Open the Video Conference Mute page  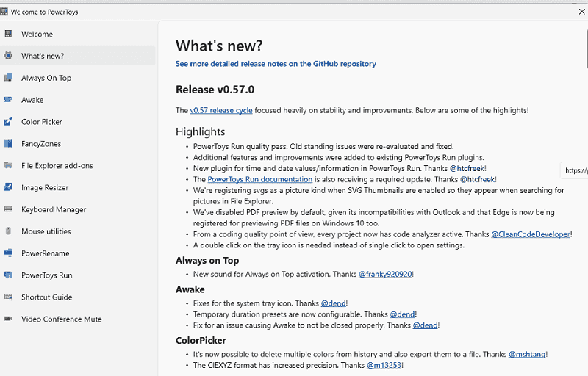point(78,319)
